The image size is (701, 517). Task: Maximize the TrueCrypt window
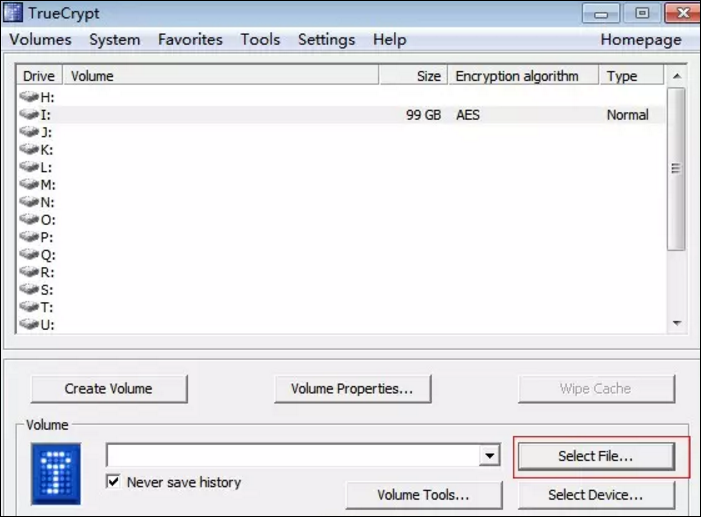click(x=642, y=13)
